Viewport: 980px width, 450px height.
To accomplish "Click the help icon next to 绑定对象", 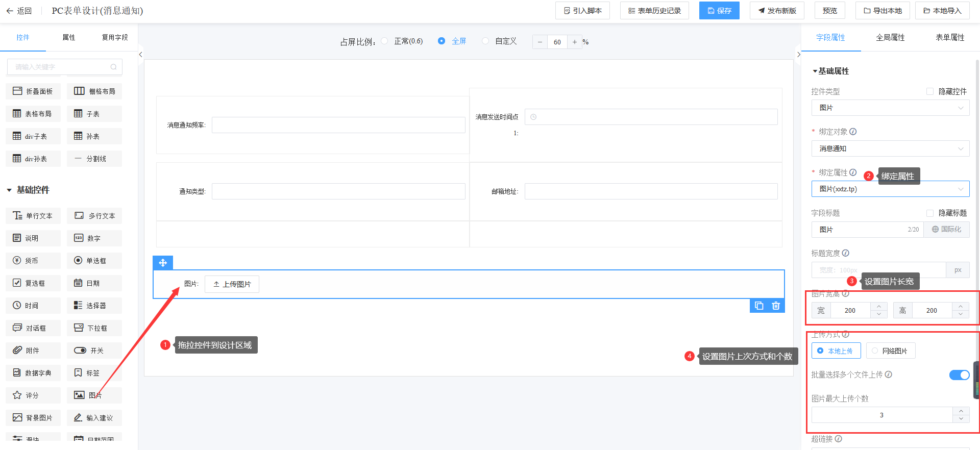I will (x=853, y=132).
